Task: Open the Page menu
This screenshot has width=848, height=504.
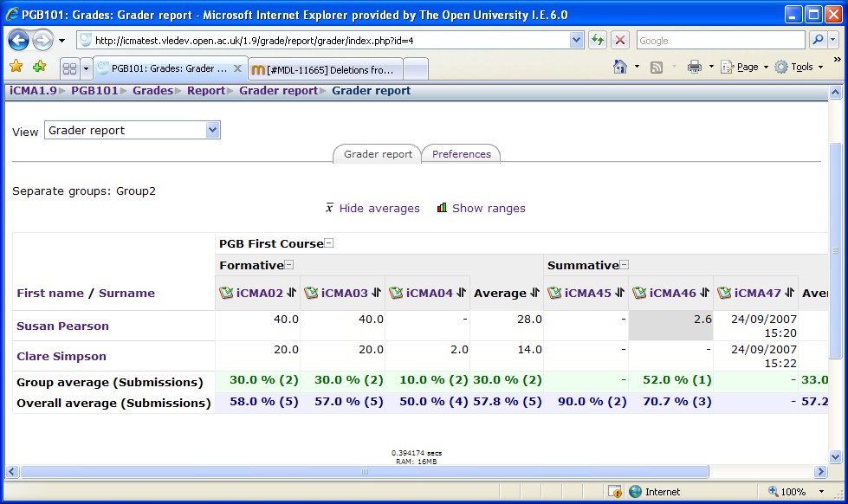Action: [x=744, y=67]
